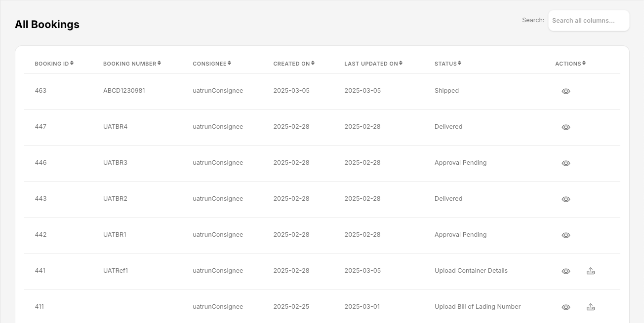This screenshot has height=323, width=644.
Task: Click upload icon for booking UATRef1
Action: point(590,271)
